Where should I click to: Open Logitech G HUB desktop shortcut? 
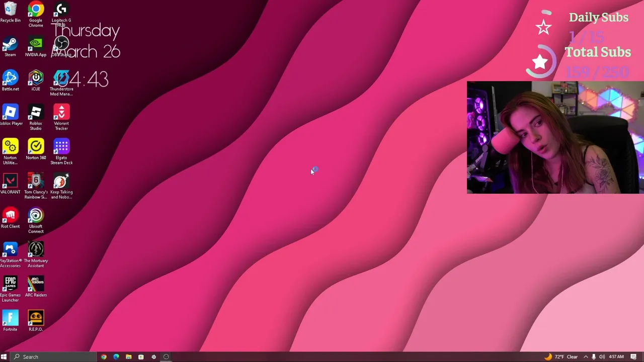click(61, 14)
